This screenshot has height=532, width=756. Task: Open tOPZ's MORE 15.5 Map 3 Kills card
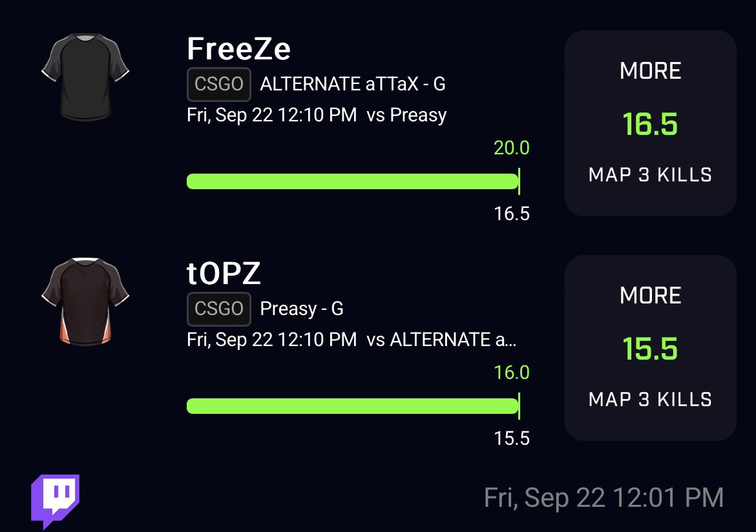pos(651,348)
